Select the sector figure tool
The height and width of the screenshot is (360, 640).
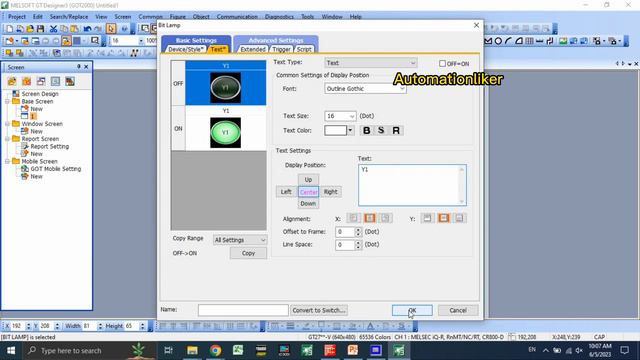[x=519, y=41]
